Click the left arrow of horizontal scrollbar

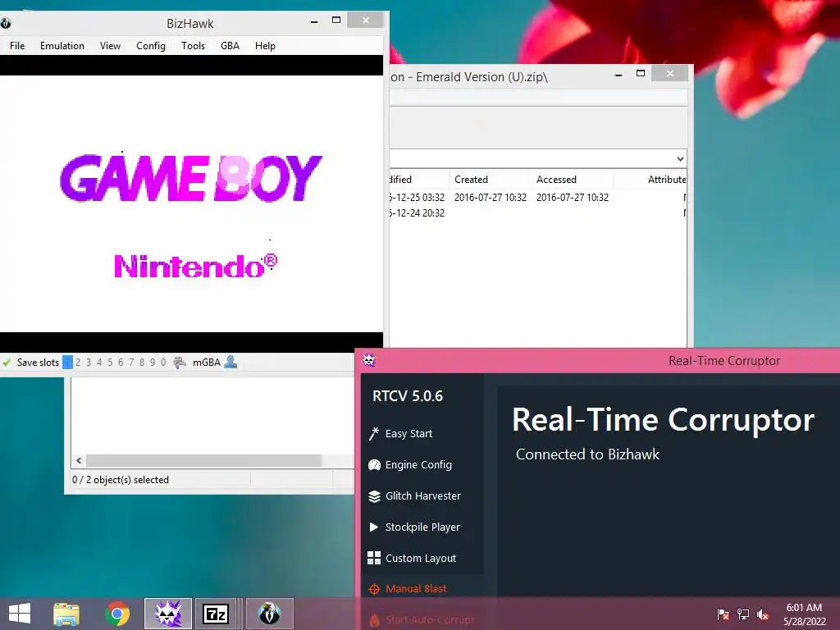pyautogui.click(x=79, y=461)
